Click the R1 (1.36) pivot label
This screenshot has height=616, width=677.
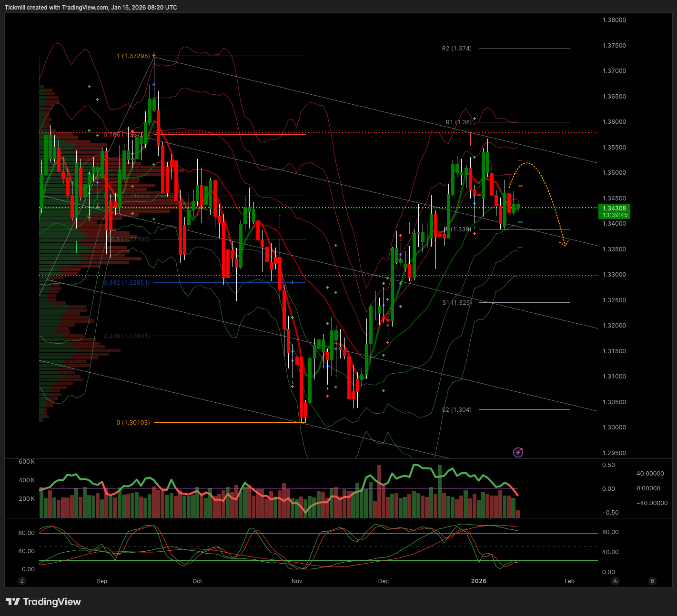(458, 122)
